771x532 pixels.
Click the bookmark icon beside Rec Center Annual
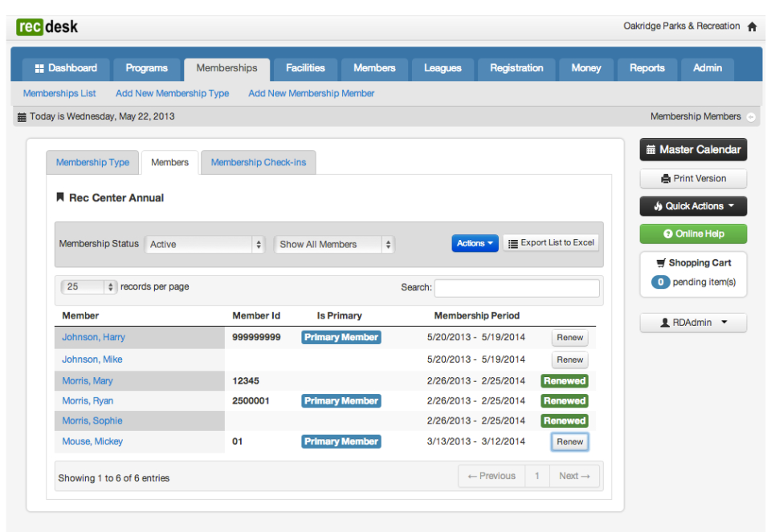click(x=60, y=197)
